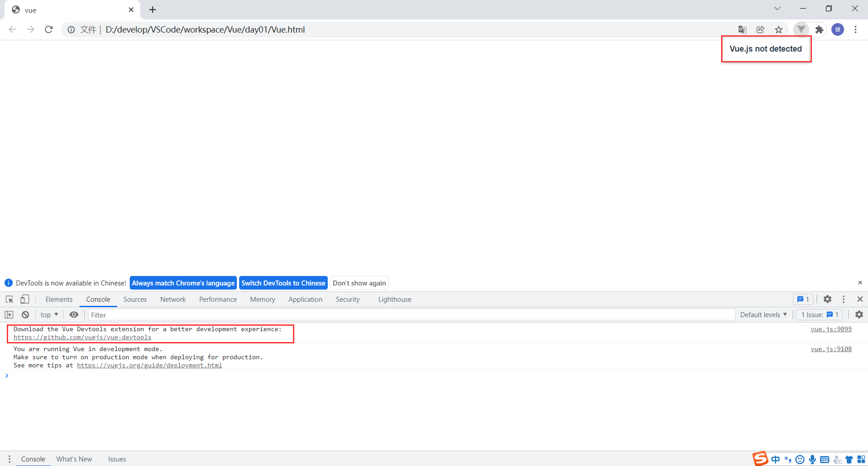Click Switch DevTools to Chinese
The image size is (868, 466).
283,283
